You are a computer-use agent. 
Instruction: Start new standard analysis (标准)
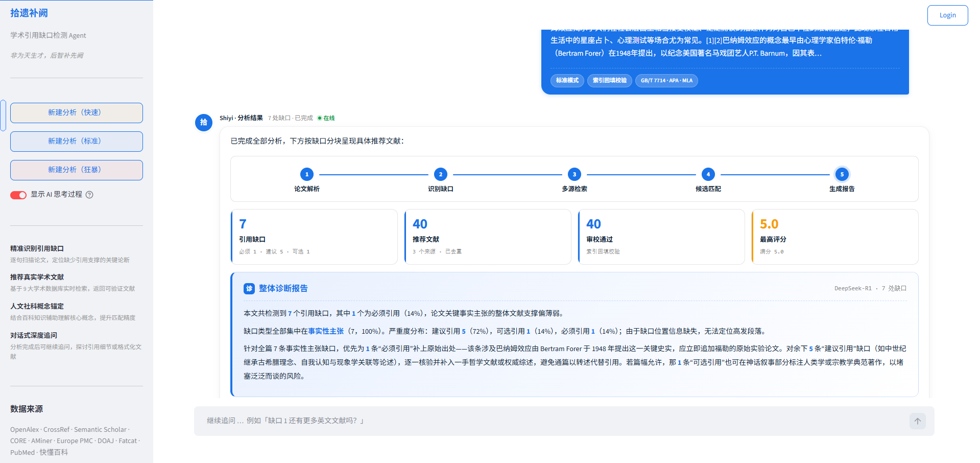coord(77,142)
